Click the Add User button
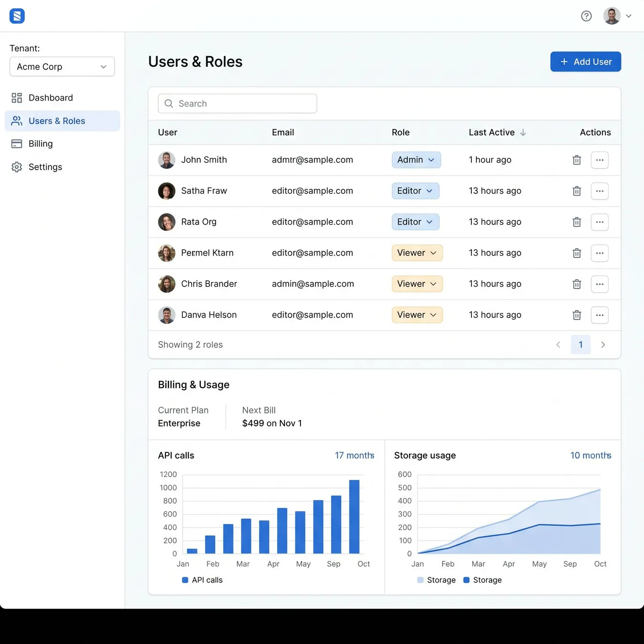 tap(585, 62)
